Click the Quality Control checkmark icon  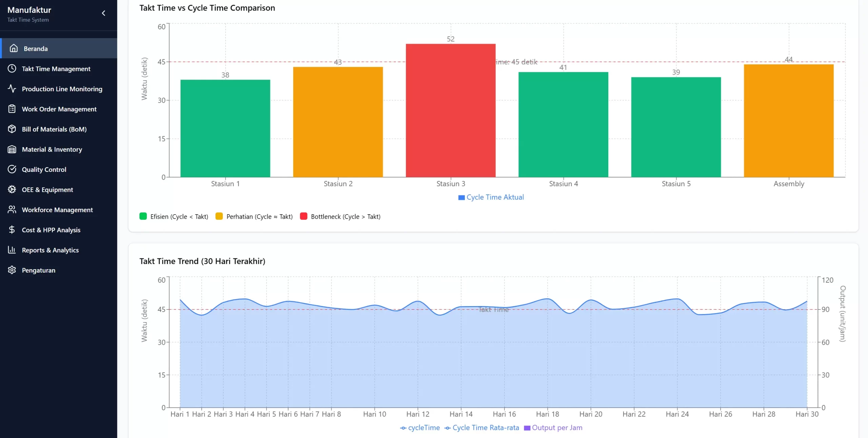tap(12, 169)
